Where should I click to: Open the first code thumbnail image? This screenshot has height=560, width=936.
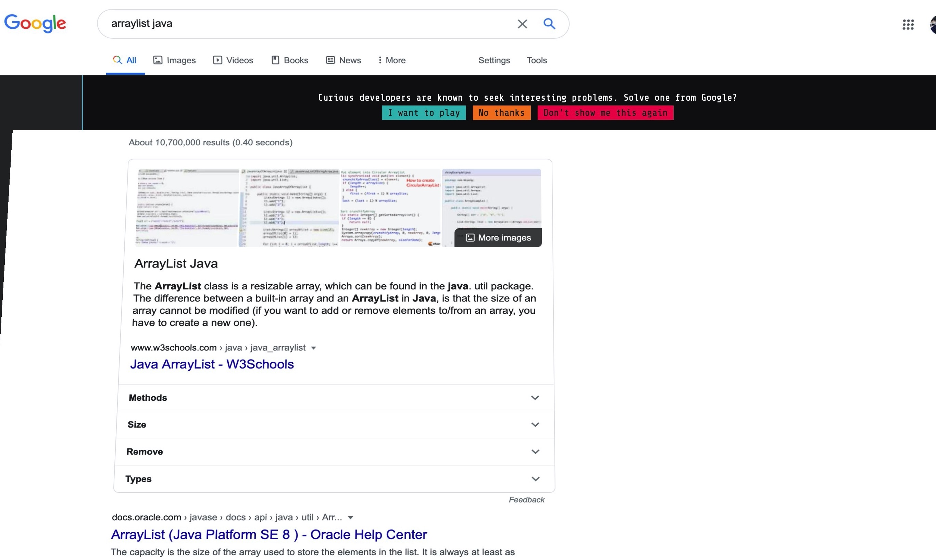pos(187,208)
